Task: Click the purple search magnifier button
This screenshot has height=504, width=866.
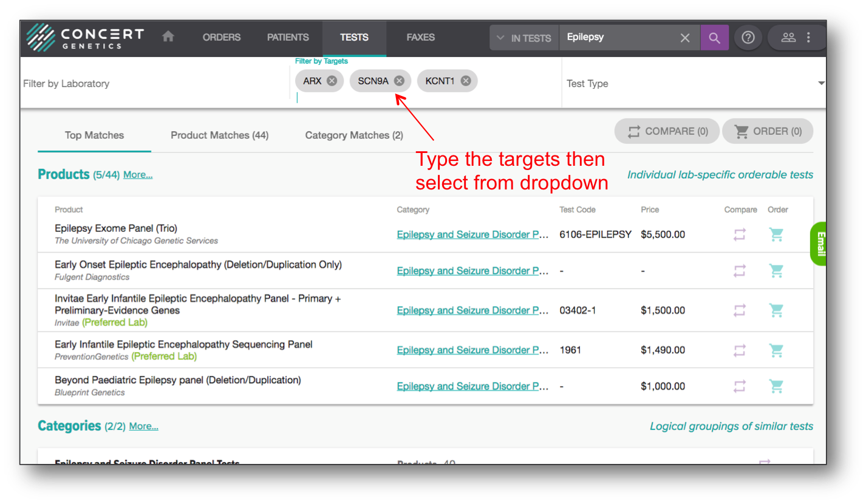Action: [714, 38]
